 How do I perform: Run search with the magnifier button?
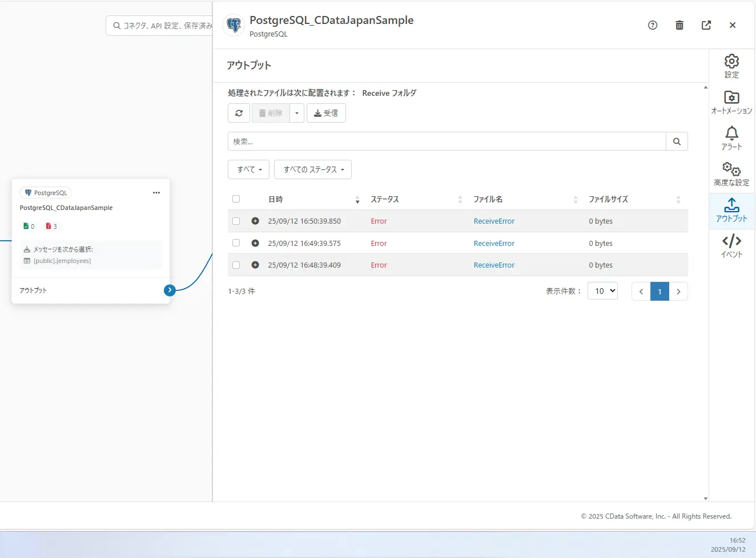(x=677, y=141)
